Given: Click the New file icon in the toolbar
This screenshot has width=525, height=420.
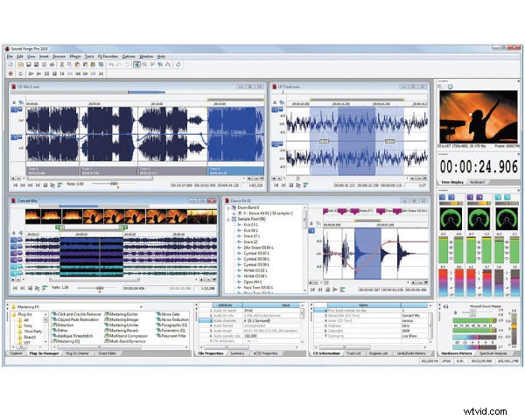Looking at the screenshot, I should [x=10, y=64].
